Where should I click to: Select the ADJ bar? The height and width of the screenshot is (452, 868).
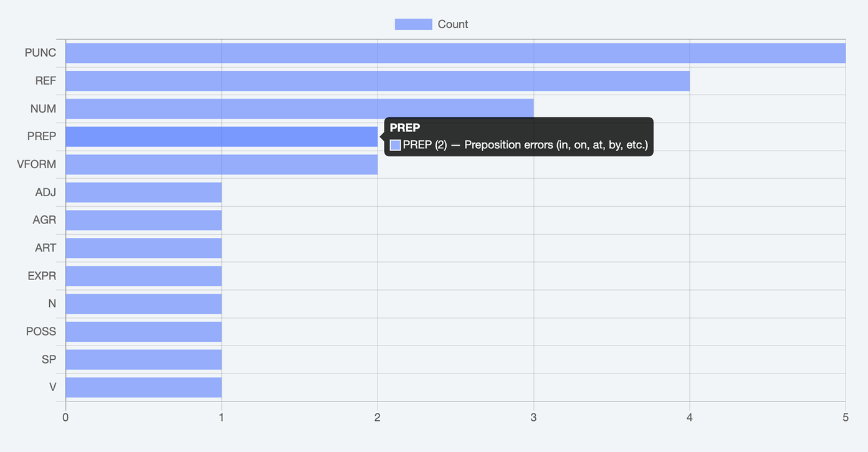click(x=143, y=192)
